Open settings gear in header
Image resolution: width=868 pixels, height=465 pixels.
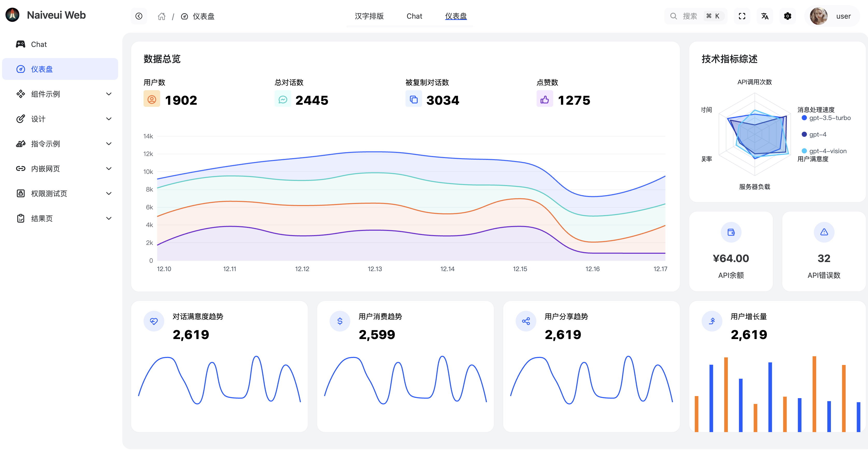click(787, 16)
